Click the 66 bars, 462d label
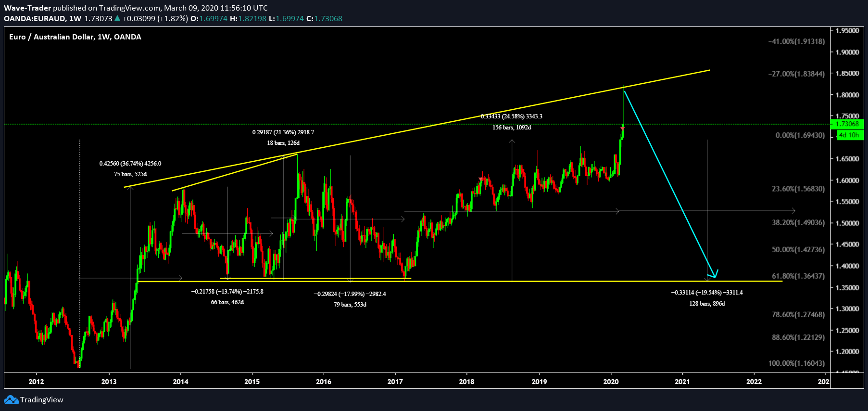The width and height of the screenshot is (868, 411). (x=227, y=302)
